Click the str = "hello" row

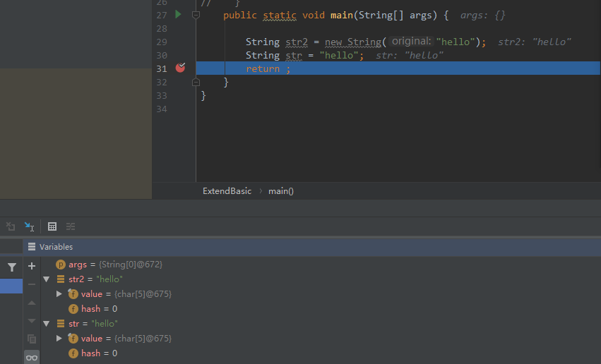(x=320, y=324)
